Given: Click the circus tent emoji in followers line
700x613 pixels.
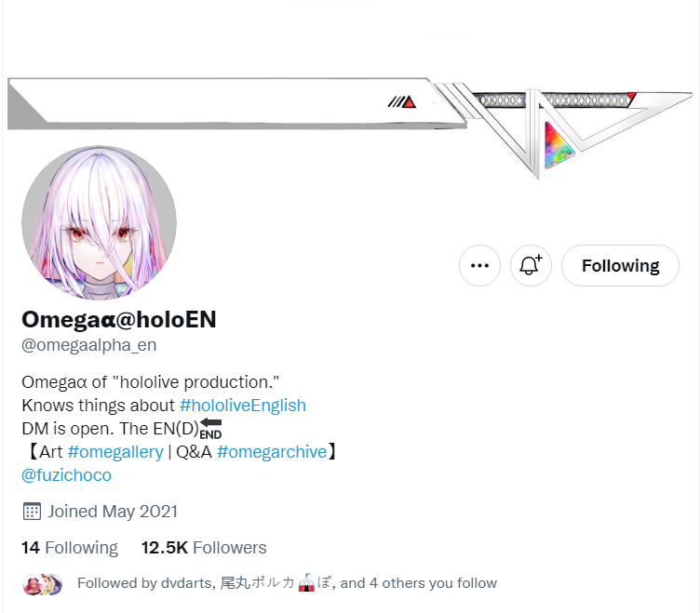Looking at the screenshot, I should point(306,583).
